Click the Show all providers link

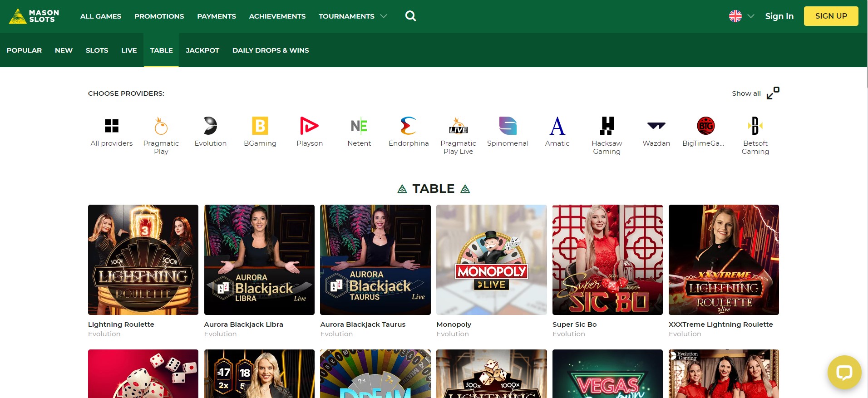tap(746, 93)
